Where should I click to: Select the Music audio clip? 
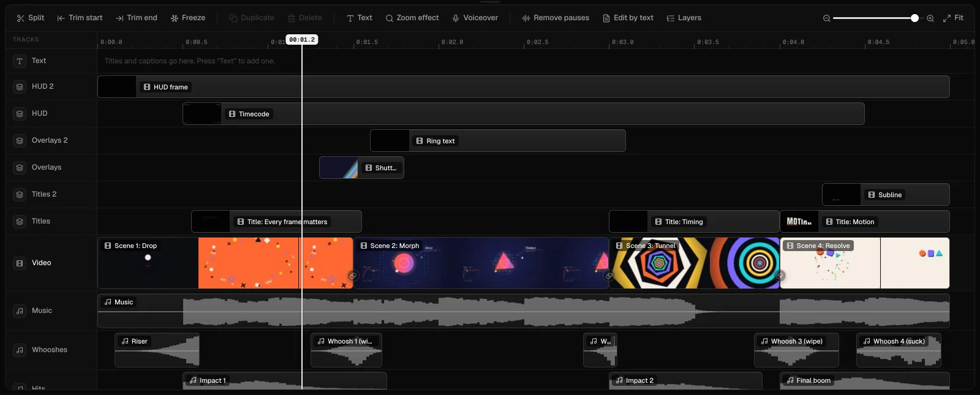523,311
